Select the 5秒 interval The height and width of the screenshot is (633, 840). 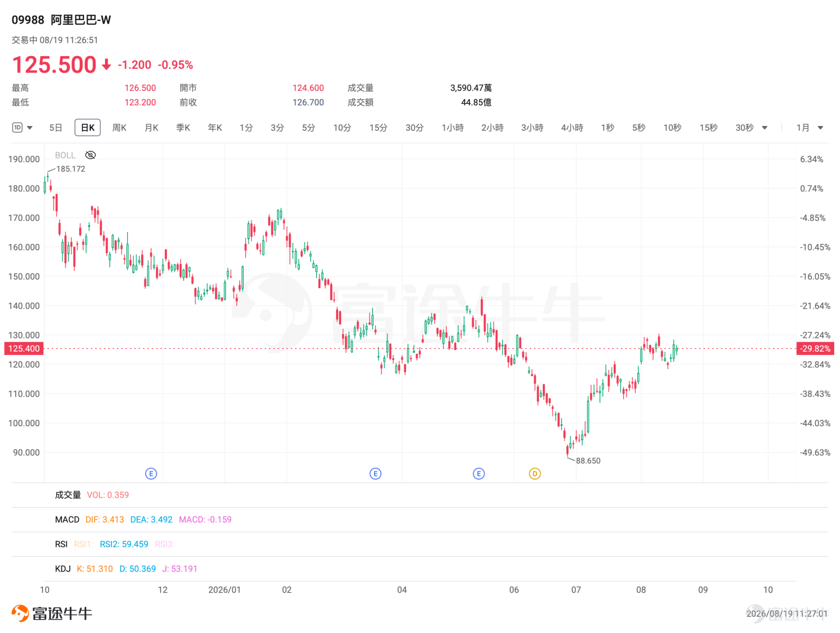click(638, 128)
